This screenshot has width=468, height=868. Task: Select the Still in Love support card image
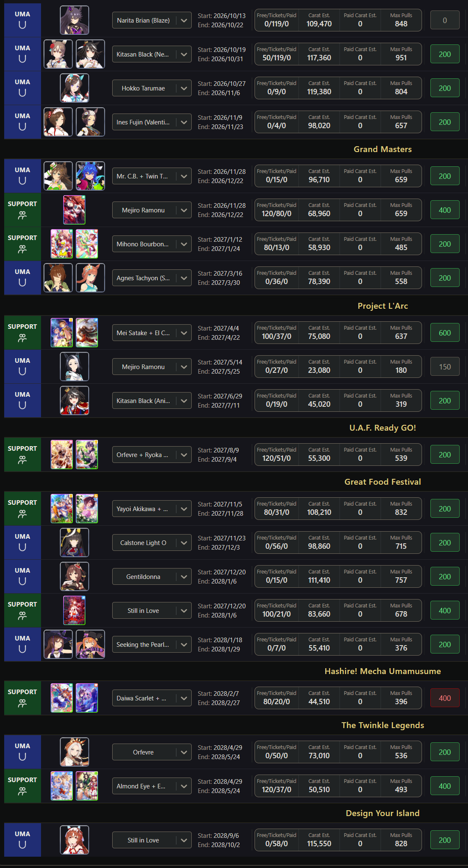(x=75, y=610)
